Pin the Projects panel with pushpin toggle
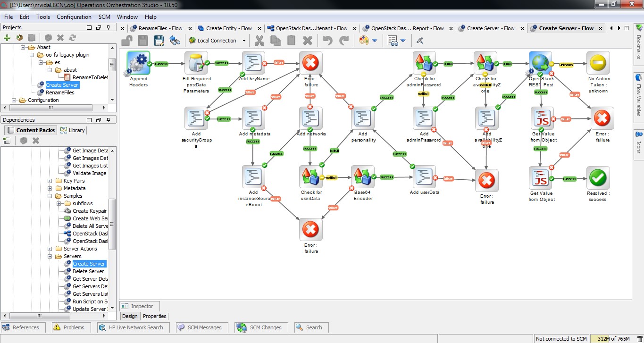This screenshot has width=644, height=343. coord(109,28)
